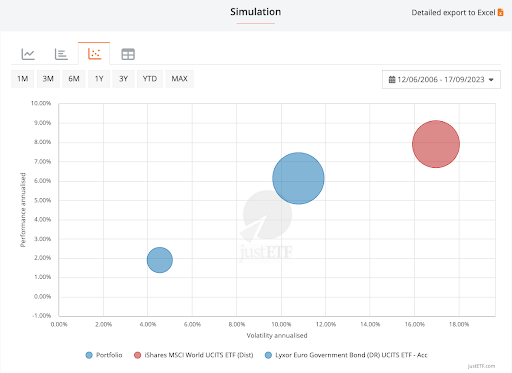The height and width of the screenshot is (373, 512).
Task: Switch to the line chart view icon
Action: [28, 54]
